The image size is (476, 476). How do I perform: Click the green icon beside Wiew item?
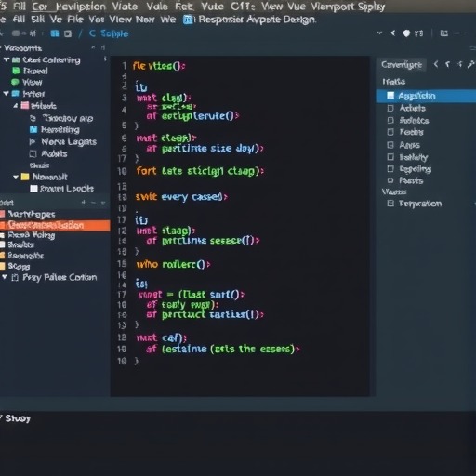point(15,82)
